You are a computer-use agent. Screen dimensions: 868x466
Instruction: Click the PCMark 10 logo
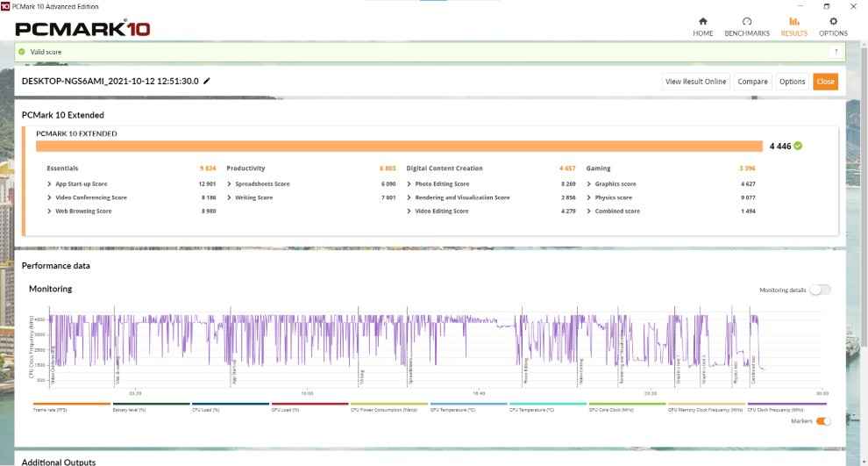82,28
